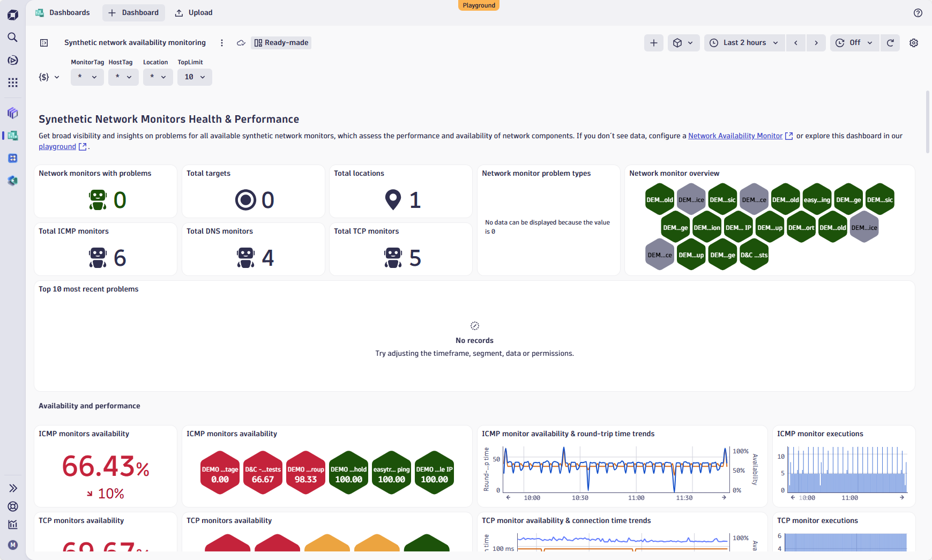Click the refresh icon in the toolbar

[x=890, y=42]
